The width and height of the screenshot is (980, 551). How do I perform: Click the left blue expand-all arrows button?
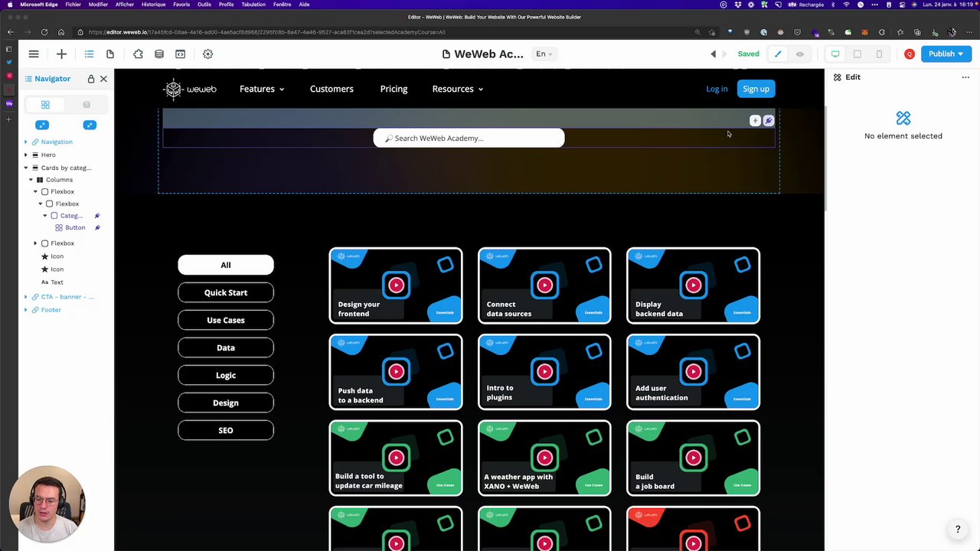point(42,125)
